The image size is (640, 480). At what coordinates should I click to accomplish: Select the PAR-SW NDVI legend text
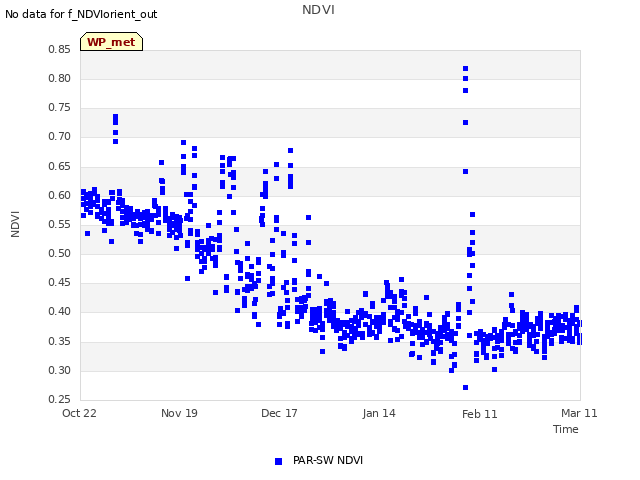(328, 460)
